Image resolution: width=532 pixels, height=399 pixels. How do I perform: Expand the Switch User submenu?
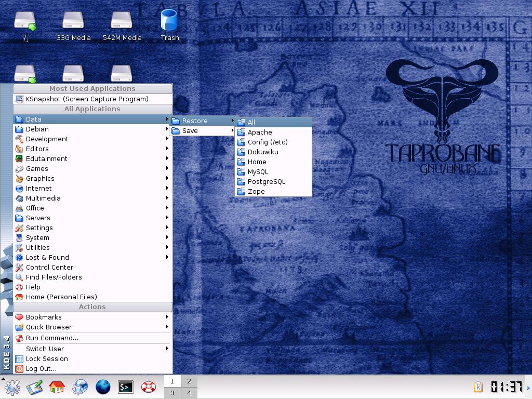92,349
